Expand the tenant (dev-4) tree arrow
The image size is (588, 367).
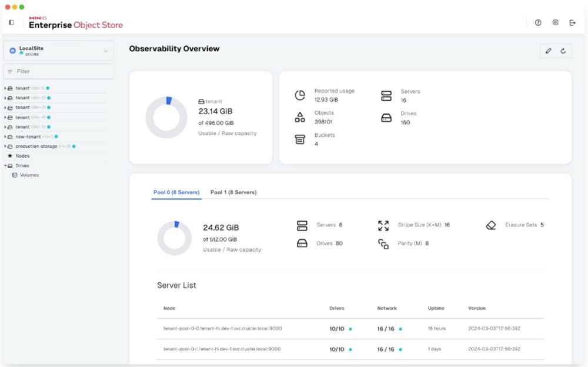click(5, 118)
